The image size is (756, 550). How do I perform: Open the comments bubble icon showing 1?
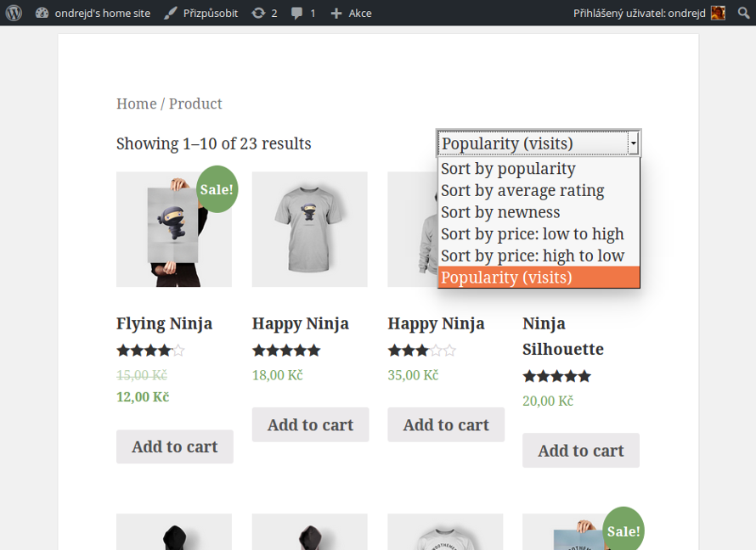pyautogui.click(x=297, y=13)
